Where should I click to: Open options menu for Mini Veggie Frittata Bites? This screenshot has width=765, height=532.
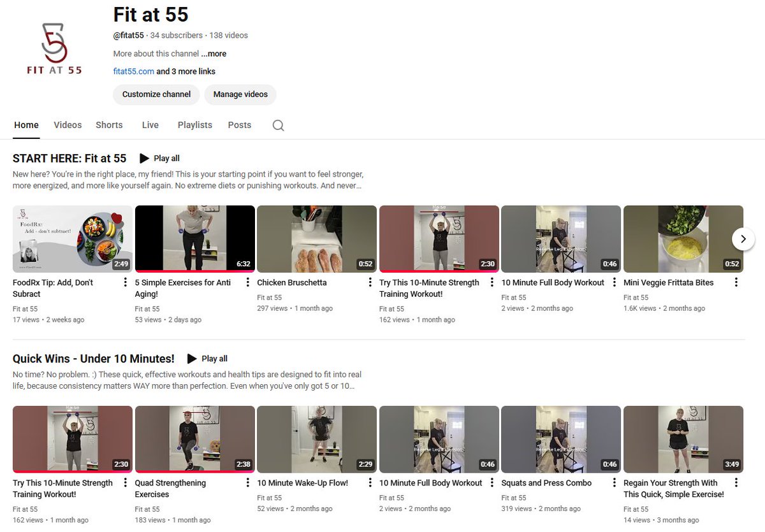pyautogui.click(x=736, y=282)
